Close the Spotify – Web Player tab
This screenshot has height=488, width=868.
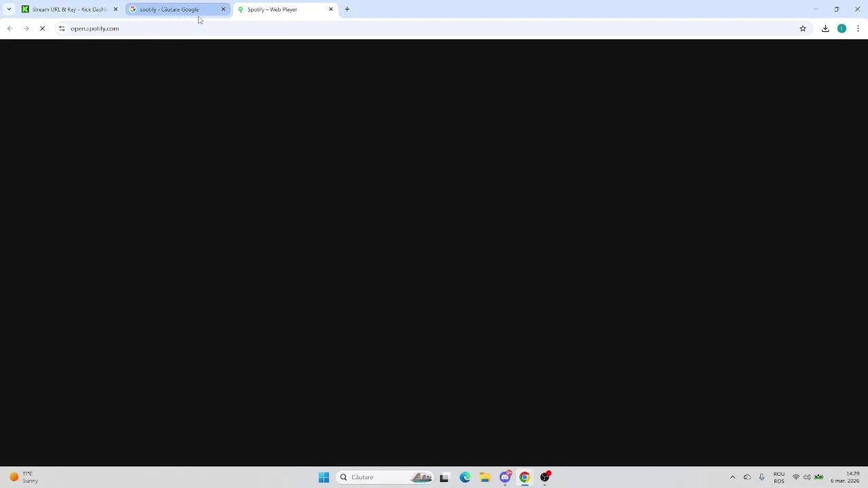[x=331, y=9]
